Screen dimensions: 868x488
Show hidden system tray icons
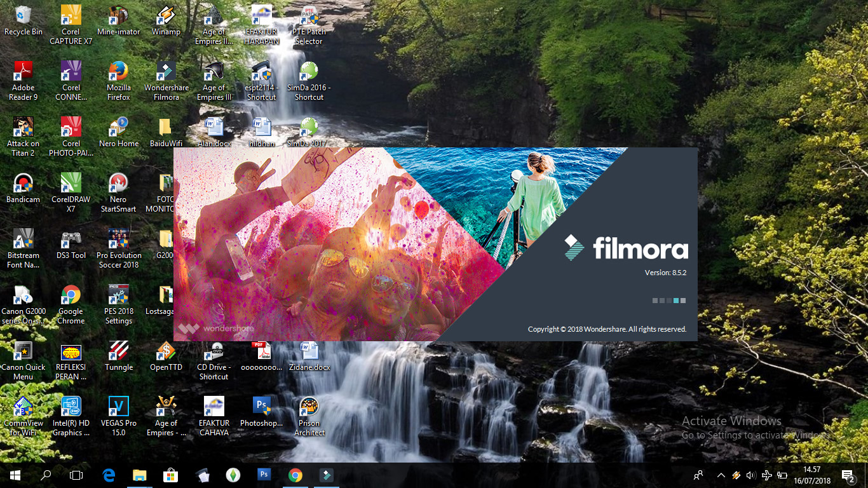tap(721, 475)
